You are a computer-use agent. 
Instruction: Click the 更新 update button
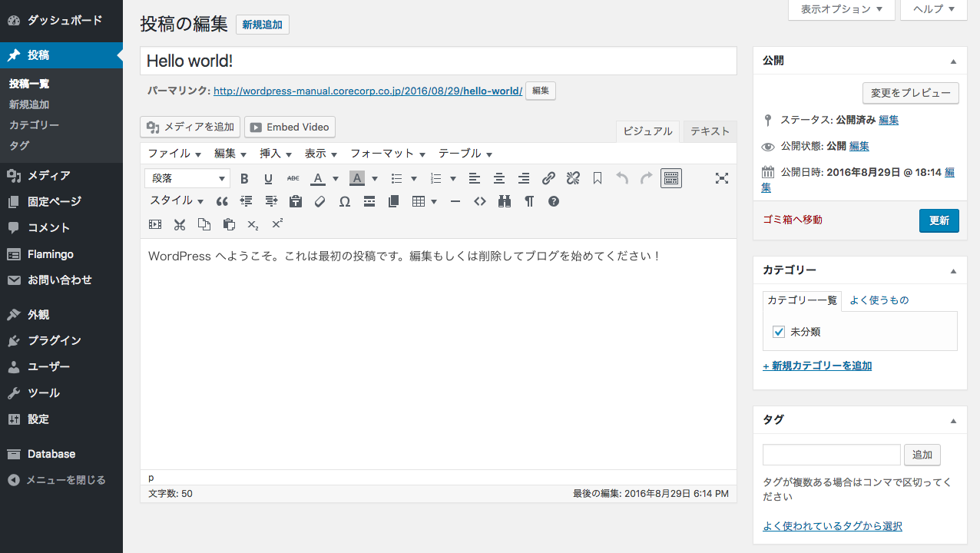coord(939,220)
